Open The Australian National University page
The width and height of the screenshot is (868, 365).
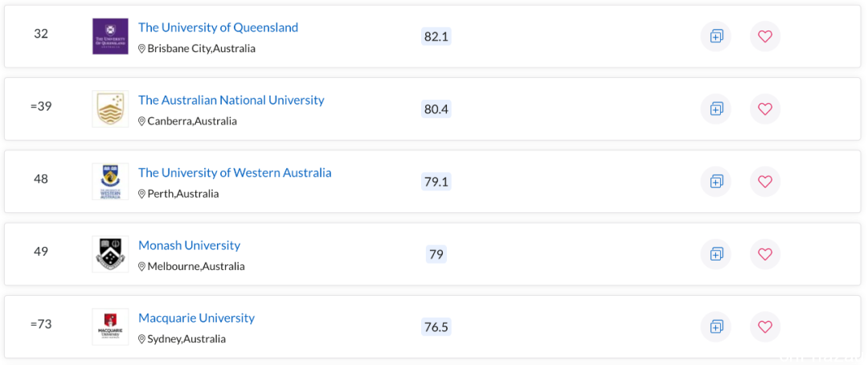click(231, 100)
